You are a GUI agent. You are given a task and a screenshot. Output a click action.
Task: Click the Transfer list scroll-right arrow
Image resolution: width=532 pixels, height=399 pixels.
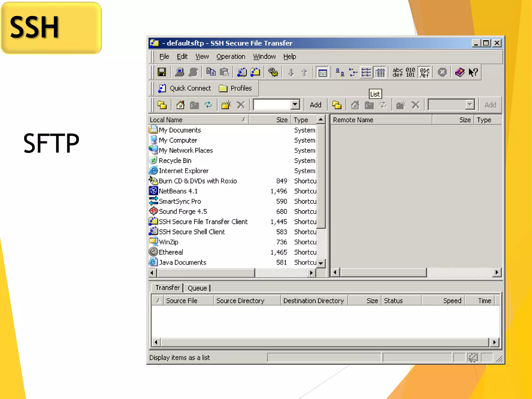(x=495, y=342)
